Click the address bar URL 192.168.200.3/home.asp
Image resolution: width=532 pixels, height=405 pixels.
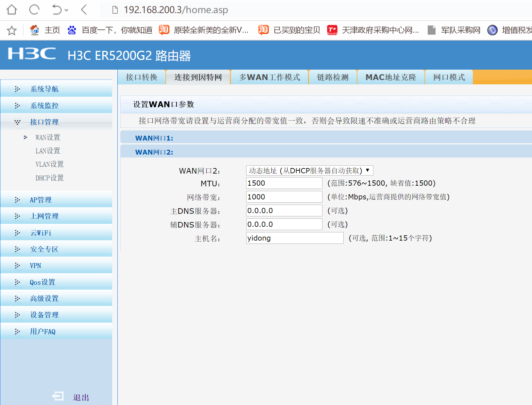tap(176, 10)
